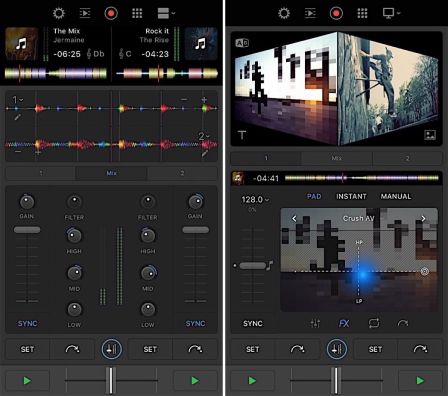Switch to Mix tab in left screen

pyautogui.click(x=111, y=173)
